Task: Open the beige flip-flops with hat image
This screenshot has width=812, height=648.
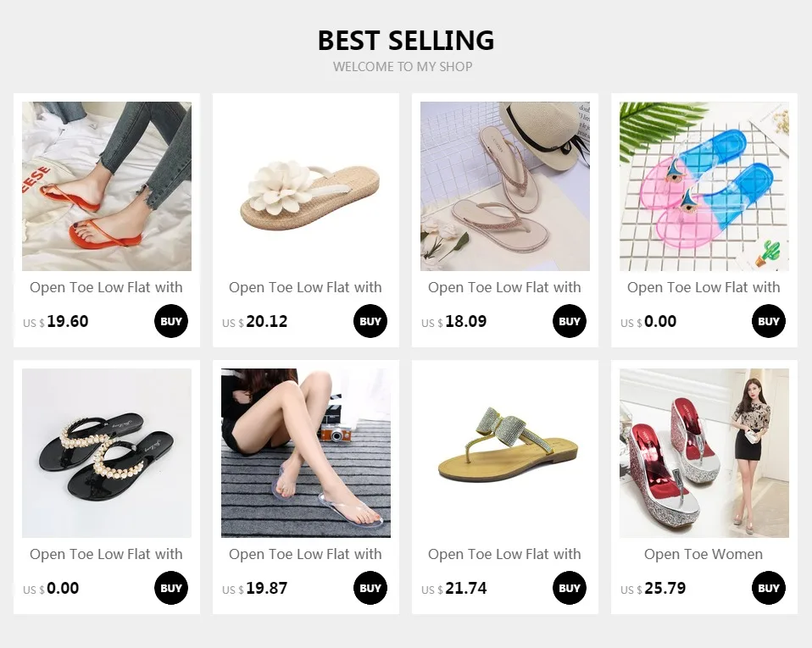Action: pos(505,186)
